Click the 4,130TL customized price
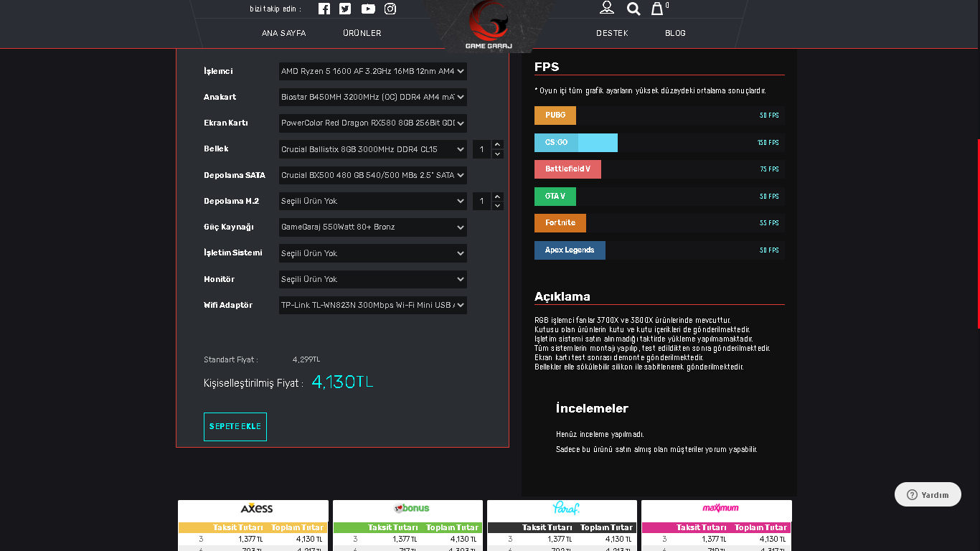Screen dimensions: 980x551 [342, 382]
